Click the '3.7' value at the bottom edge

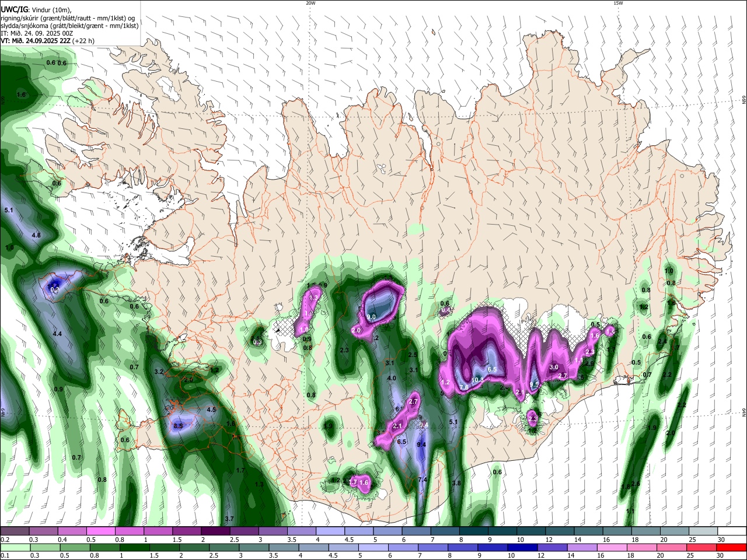tap(229, 519)
